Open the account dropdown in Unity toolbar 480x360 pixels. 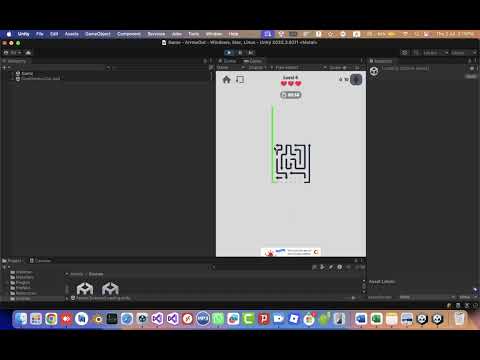(x=13, y=53)
